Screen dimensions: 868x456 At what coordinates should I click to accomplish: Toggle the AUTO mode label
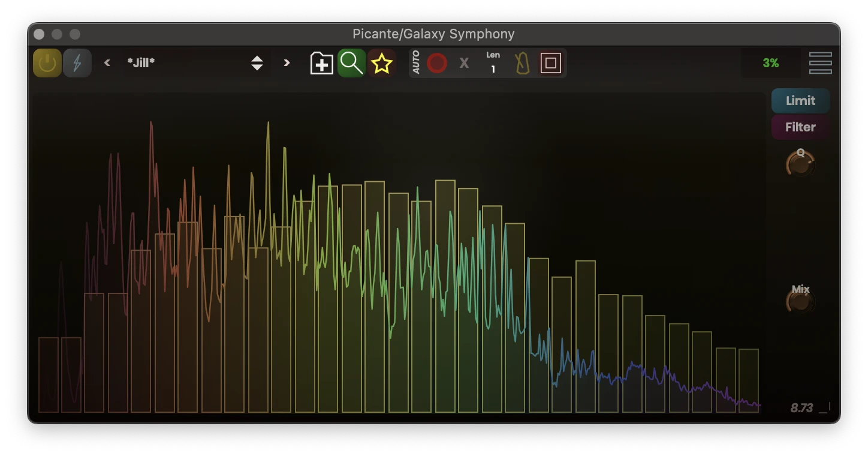tap(416, 63)
